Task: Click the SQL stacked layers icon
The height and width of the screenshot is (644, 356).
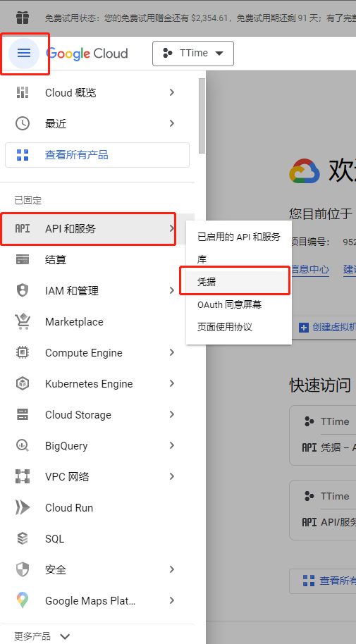Action: pyautogui.click(x=23, y=538)
